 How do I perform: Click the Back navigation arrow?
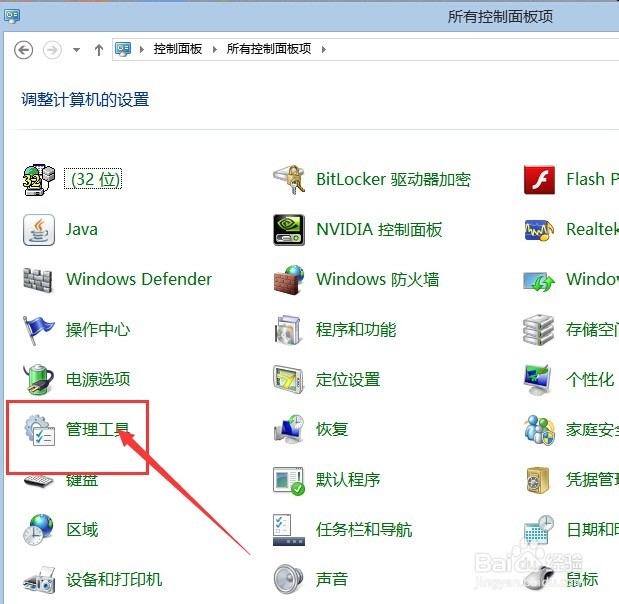23,50
